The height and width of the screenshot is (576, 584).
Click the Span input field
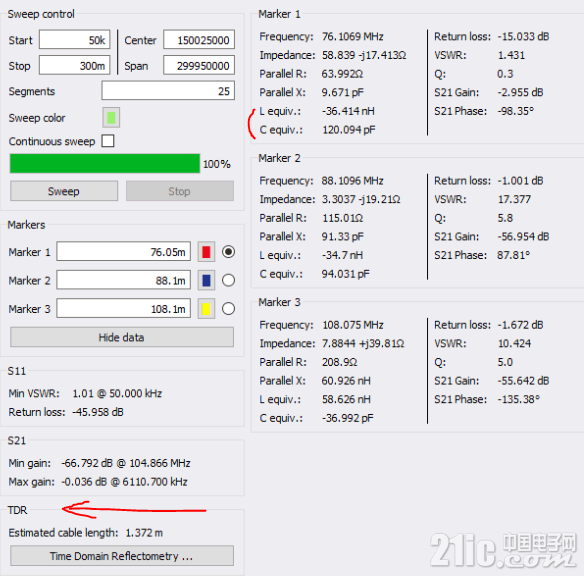pyautogui.click(x=199, y=65)
